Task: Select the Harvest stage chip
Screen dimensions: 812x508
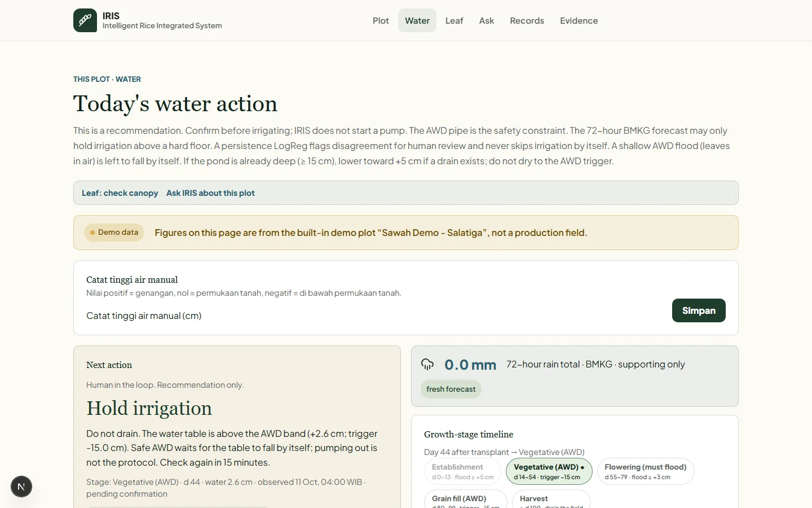Action: [551, 500]
